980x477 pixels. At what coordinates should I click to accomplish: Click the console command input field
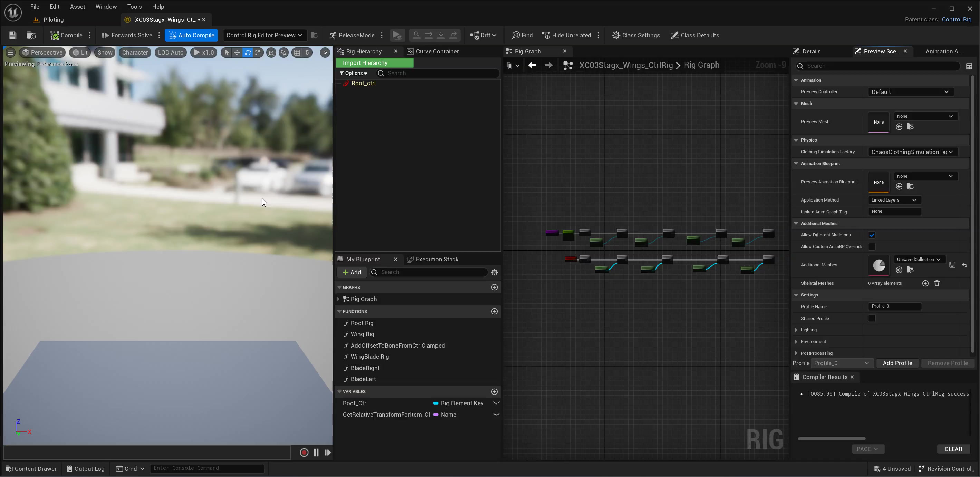[207, 468]
